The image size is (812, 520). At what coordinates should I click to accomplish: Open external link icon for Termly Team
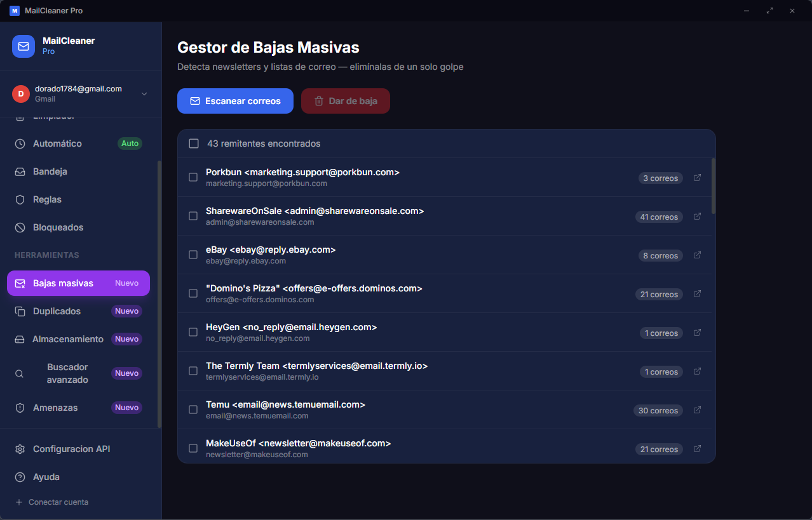click(x=697, y=371)
